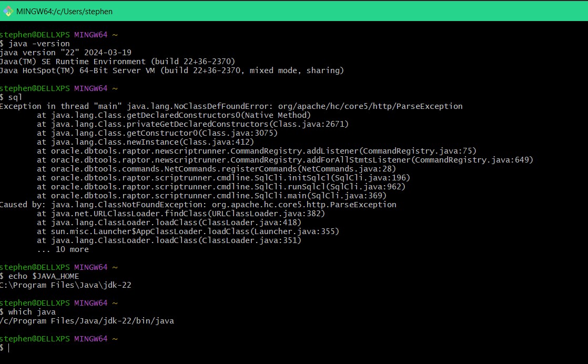Click the addForAllStmtsListener stack trace line
Image resolution: width=588 pixels, height=364 pixels.
(x=285, y=160)
